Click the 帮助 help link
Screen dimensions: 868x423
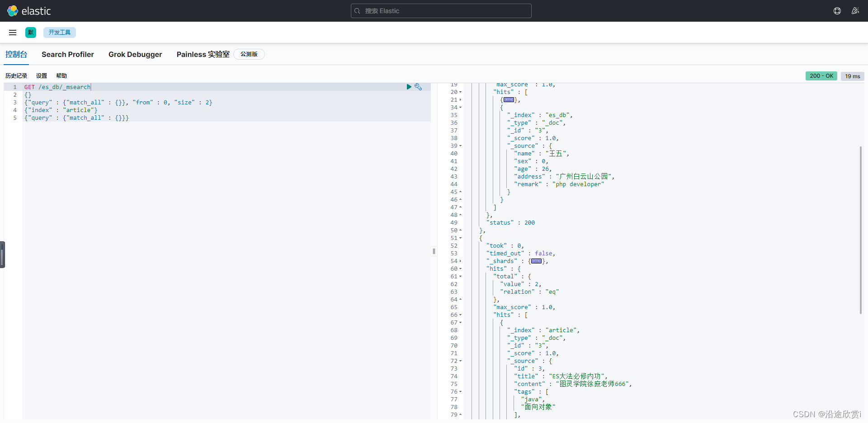pos(61,76)
